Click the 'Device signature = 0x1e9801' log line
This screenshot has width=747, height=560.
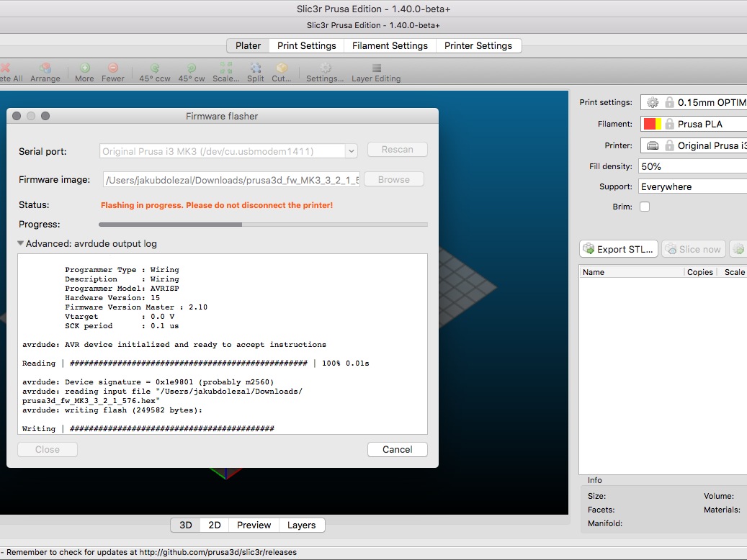[148, 382]
